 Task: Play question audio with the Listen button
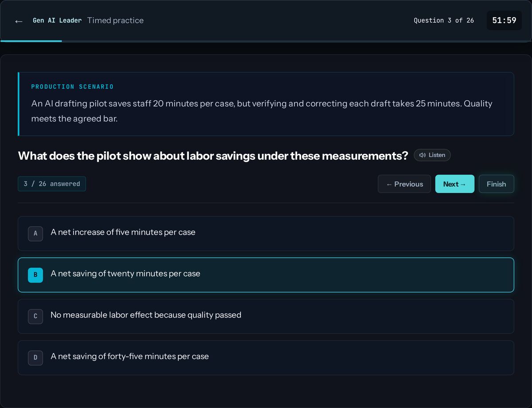[x=432, y=155]
